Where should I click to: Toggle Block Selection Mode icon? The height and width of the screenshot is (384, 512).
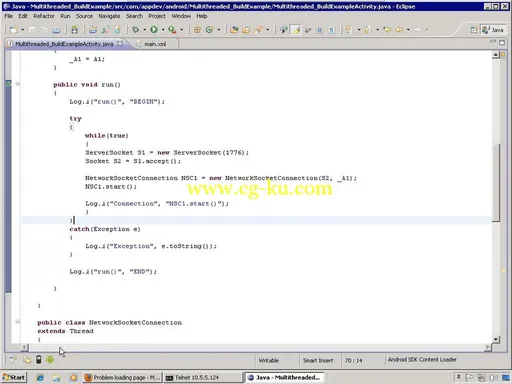coord(319,30)
